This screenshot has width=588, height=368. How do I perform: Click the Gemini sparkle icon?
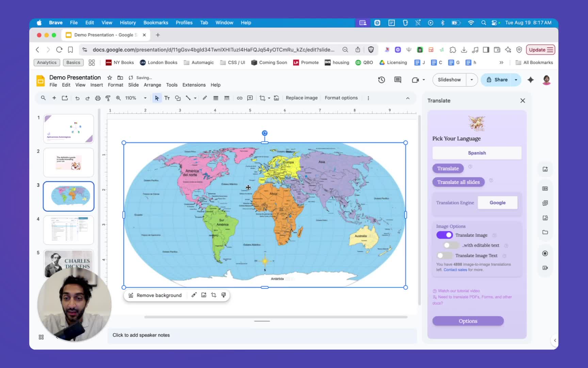(x=530, y=80)
